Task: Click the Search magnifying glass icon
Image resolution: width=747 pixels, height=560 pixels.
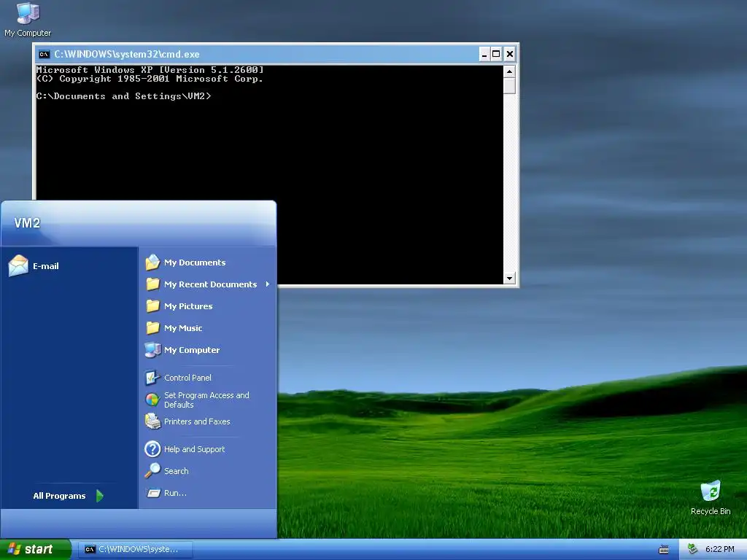Action: [152, 470]
